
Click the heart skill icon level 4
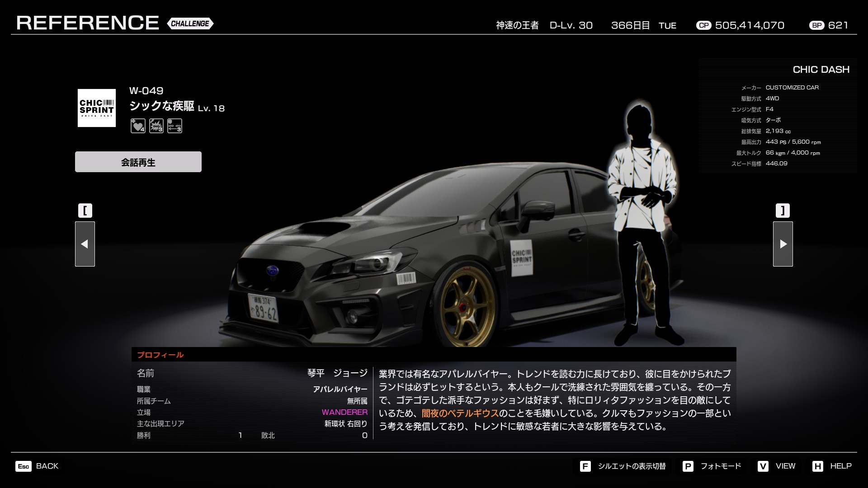[138, 126]
